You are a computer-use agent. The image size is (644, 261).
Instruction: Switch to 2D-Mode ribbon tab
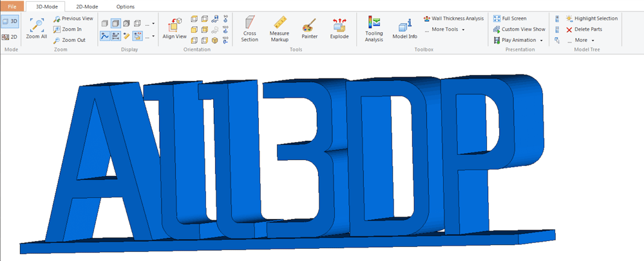(87, 6)
